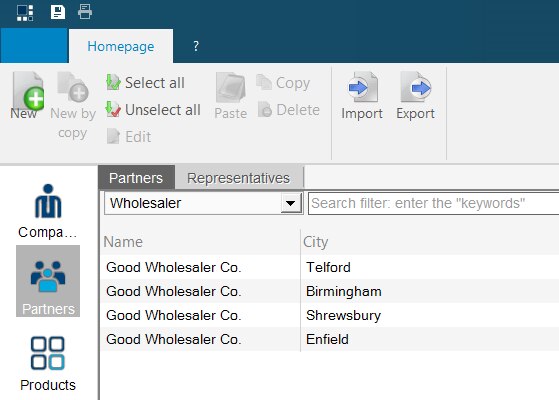This screenshot has width=559, height=400.
Task: Switch to the Representatives tab
Action: (x=238, y=178)
